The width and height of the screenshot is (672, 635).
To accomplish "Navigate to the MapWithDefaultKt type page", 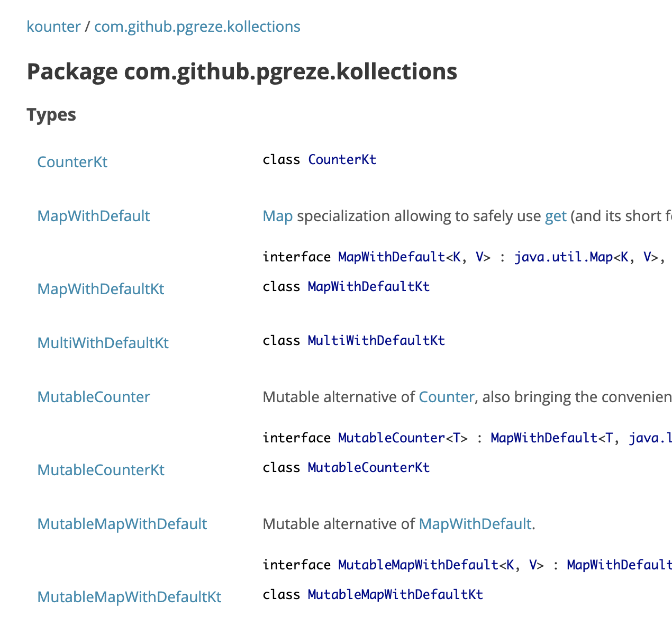I will click(x=101, y=289).
